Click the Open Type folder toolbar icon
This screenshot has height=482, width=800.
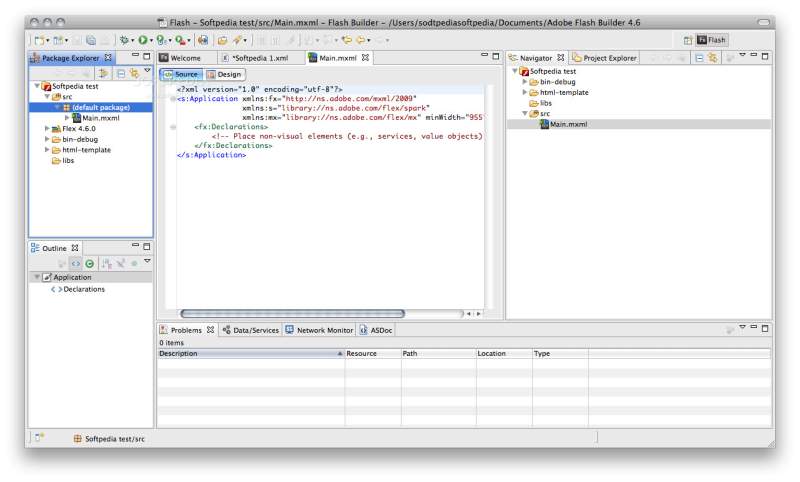coord(222,40)
